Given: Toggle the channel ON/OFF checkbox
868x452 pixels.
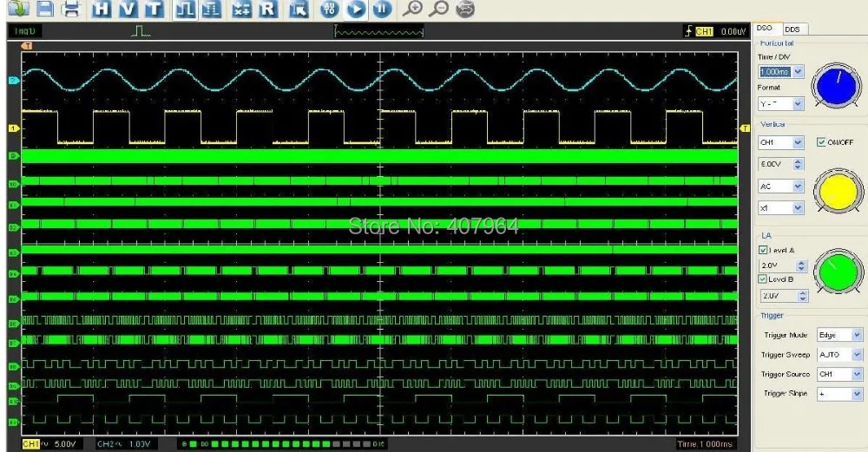Looking at the screenshot, I should coord(822,142).
